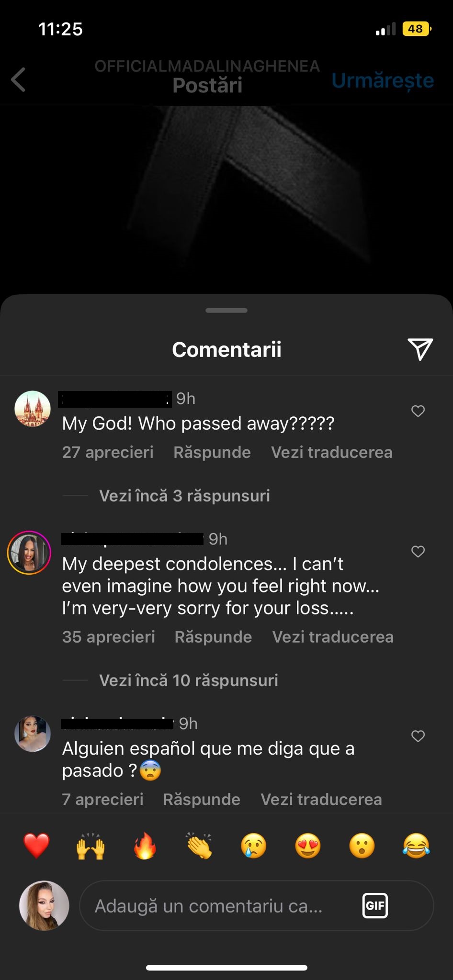Image resolution: width=453 pixels, height=980 pixels.
Task: Open the castle profile picture
Action: coord(33,409)
